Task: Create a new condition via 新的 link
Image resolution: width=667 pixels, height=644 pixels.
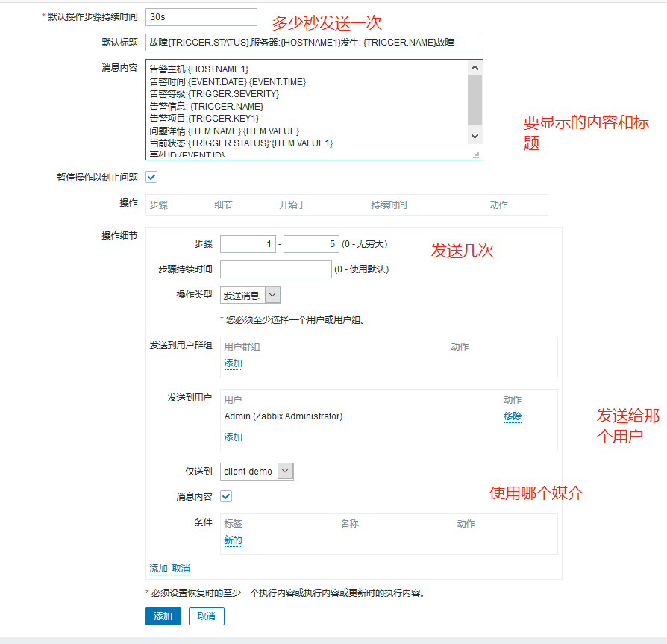Action: [232, 540]
